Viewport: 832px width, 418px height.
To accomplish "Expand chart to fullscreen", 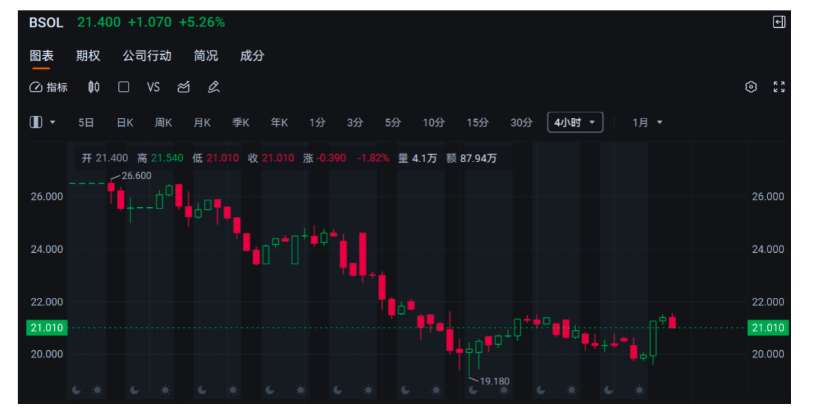I will pos(780,87).
